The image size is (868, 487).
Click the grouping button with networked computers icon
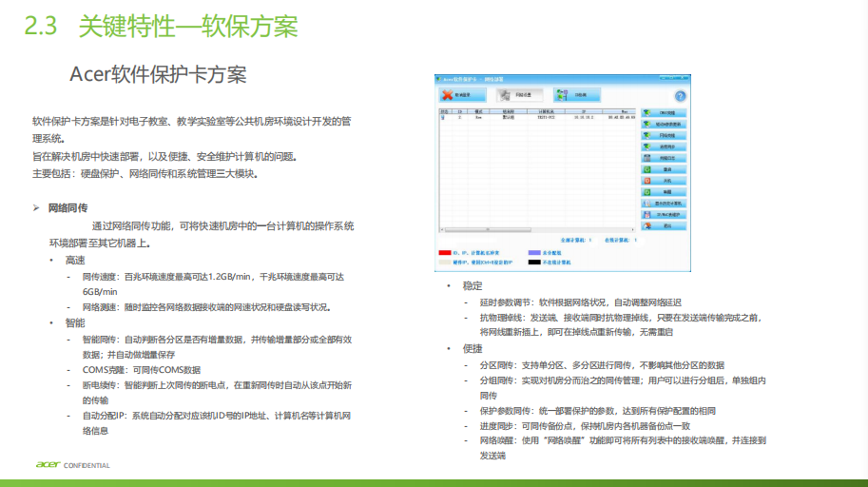click(x=576, y=95)
